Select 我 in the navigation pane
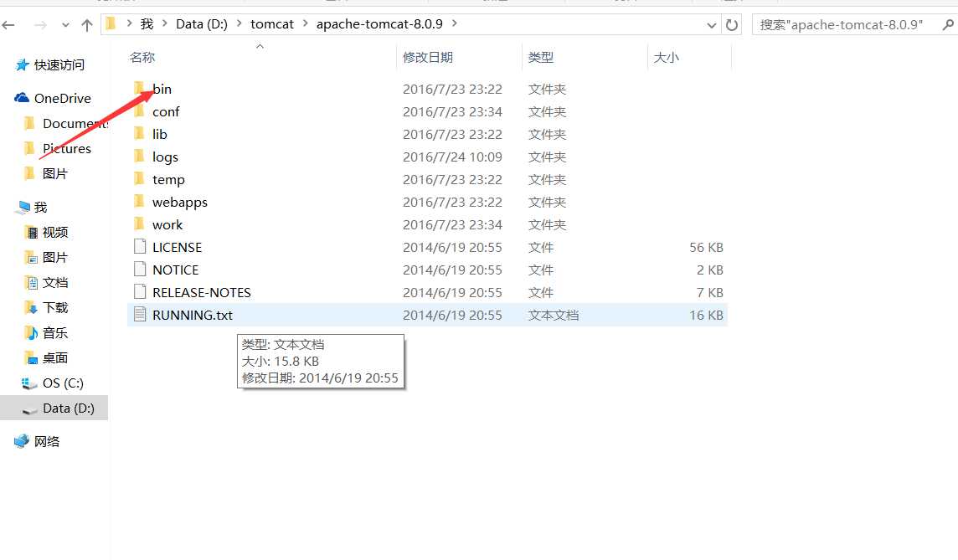 (x=40, y=207)
